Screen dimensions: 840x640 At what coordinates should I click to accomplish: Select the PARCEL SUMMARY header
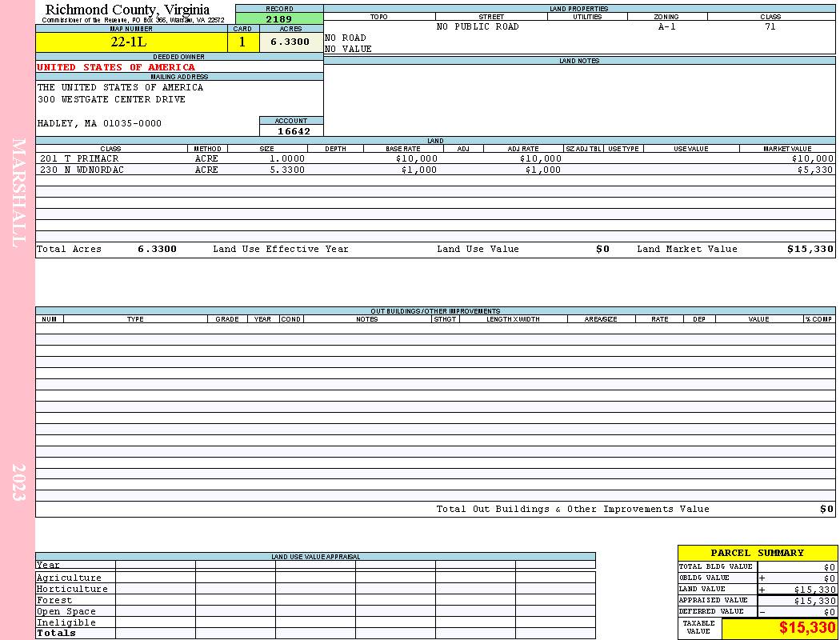tap(758, 554)
